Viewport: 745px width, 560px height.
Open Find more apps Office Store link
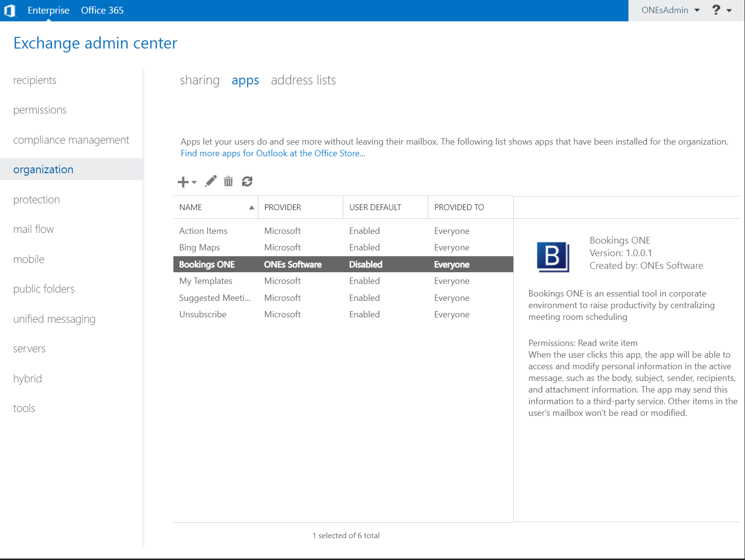(x=272, y=153)
